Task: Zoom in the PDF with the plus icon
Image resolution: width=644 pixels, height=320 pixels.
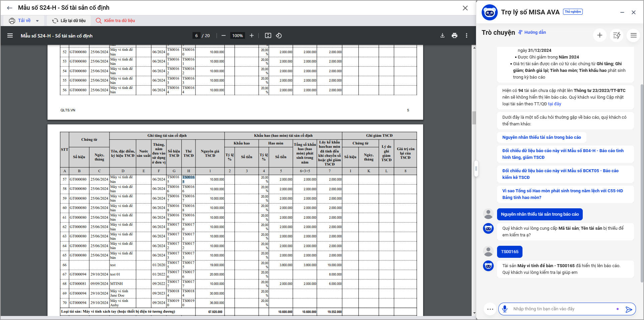Action: (x=252, y=35)
